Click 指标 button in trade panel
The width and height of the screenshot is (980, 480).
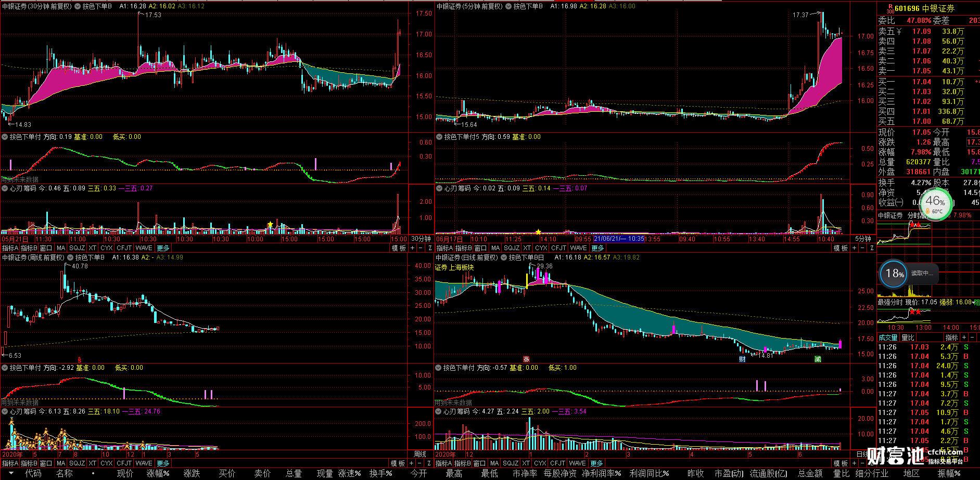point(952,338)
